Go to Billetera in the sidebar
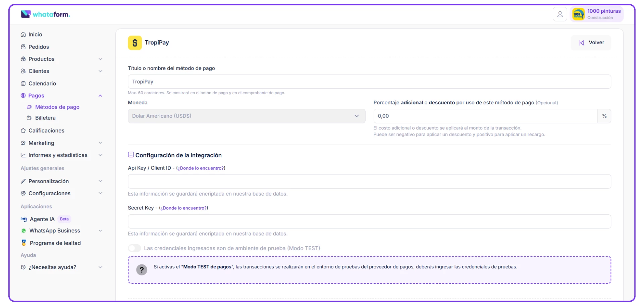This screenshot has height=306, width=644. pyautogui.click(x=45, y=118)
